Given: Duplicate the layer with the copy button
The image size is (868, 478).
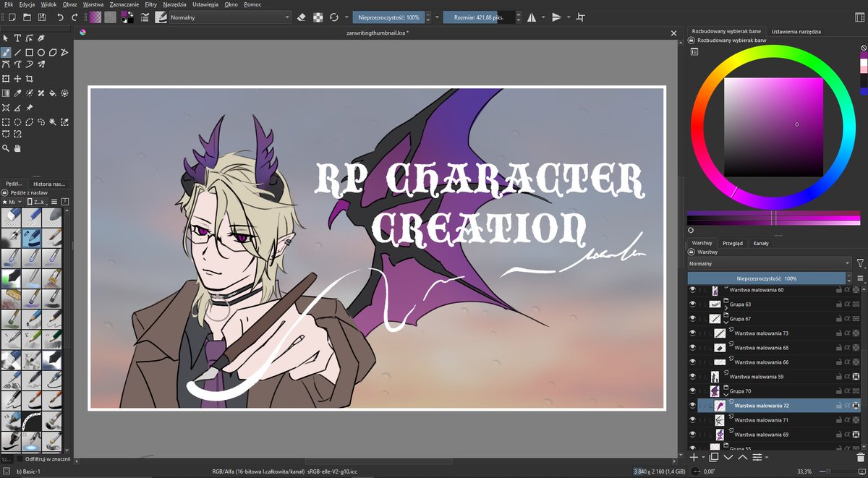Looking at the screenshot, I should [714, 457].
